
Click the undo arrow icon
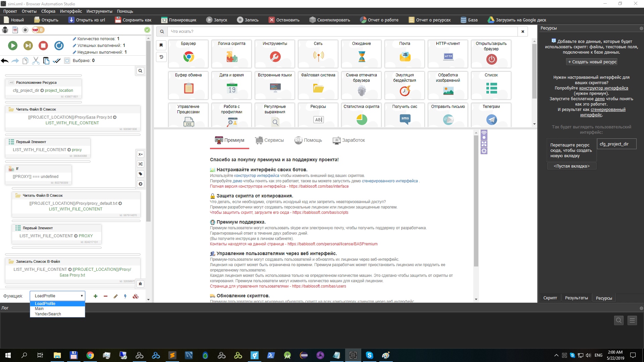point(5,61)
